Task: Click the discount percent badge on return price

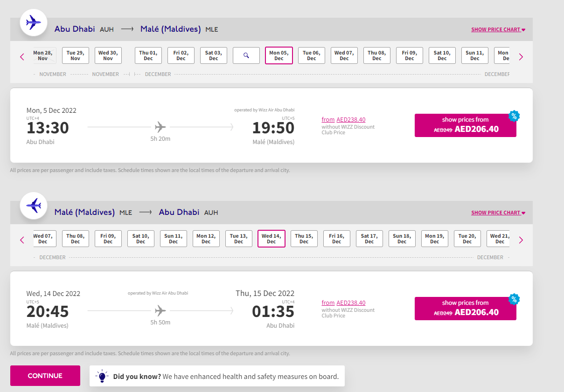Action: coord(514,299)
